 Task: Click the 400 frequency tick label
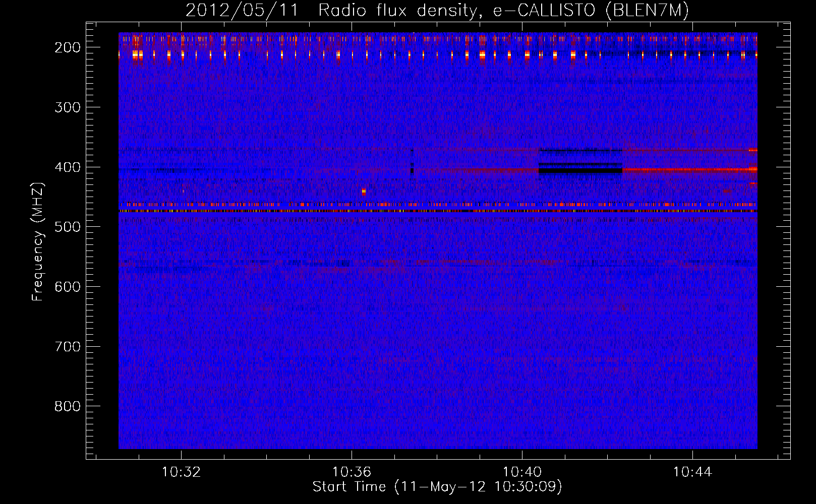[x=68, y=167]
